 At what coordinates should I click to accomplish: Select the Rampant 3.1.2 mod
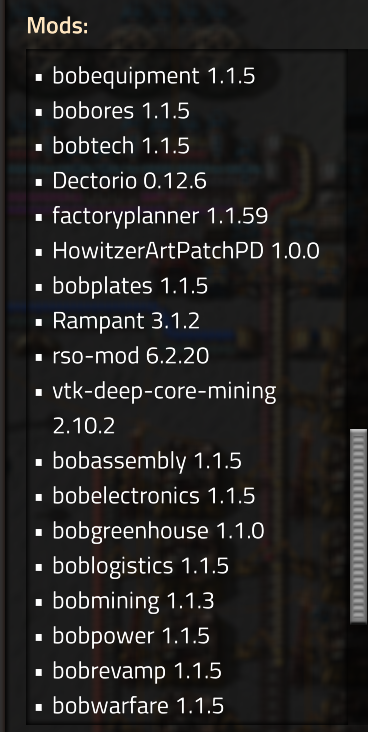point(126,321)
